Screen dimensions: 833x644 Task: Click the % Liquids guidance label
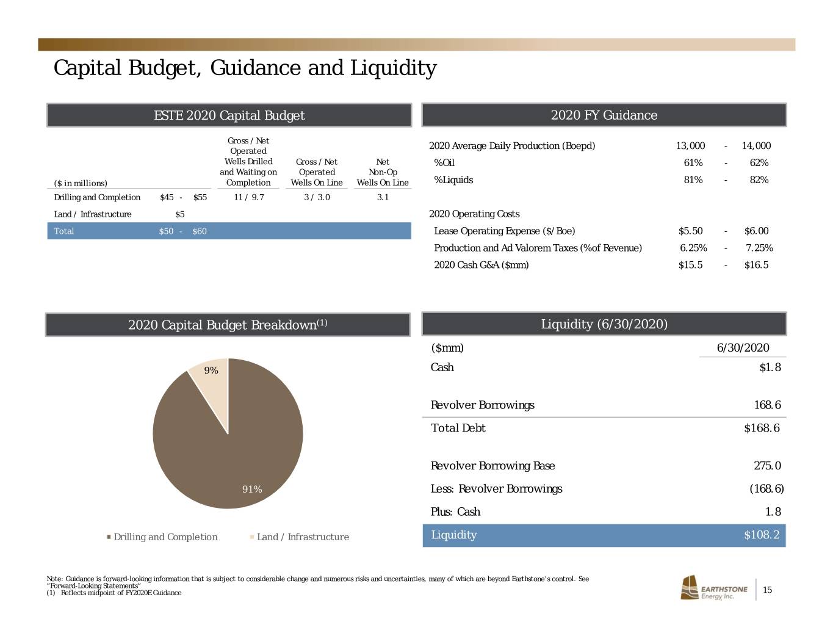click(x=453, y=180)
